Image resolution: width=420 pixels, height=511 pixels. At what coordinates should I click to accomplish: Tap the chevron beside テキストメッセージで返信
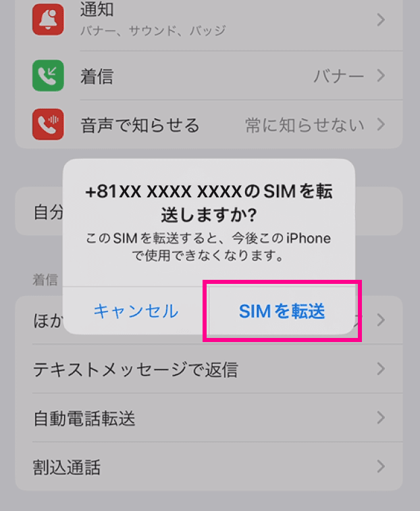pos(381,369)
